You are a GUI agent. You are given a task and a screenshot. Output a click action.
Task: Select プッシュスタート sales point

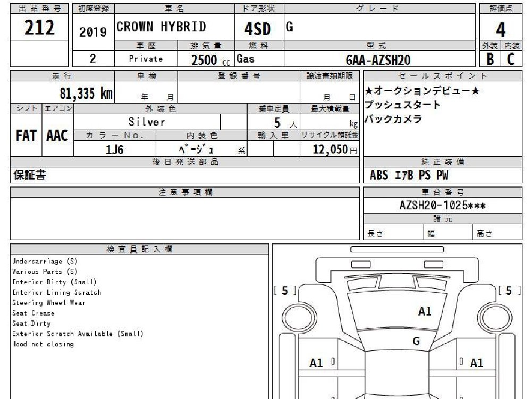pos(402,105)
